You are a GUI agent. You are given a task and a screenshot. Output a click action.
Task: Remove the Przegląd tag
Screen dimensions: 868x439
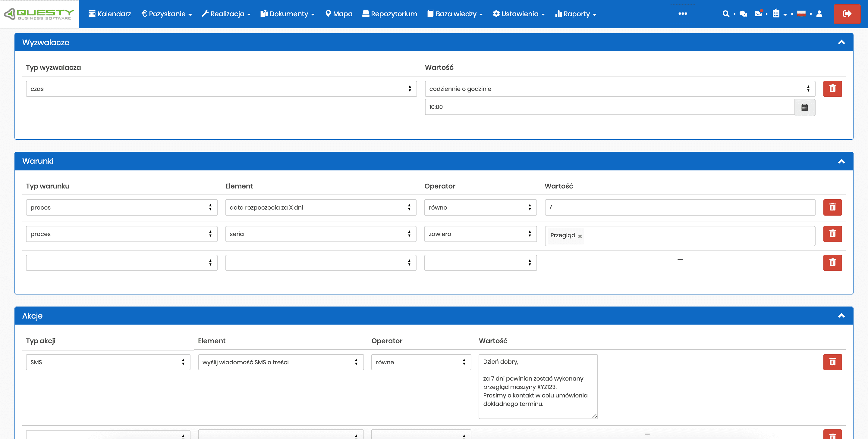[x=580, y=236]
